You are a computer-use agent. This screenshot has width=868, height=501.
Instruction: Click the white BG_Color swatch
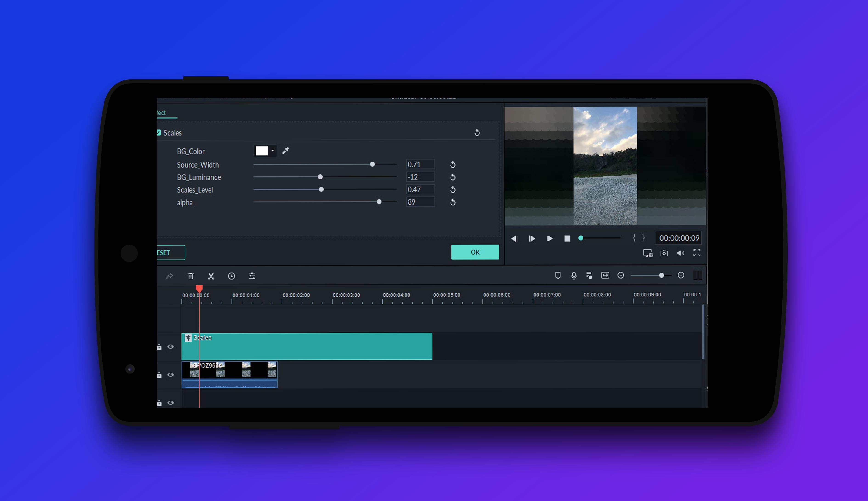[262, 151]
